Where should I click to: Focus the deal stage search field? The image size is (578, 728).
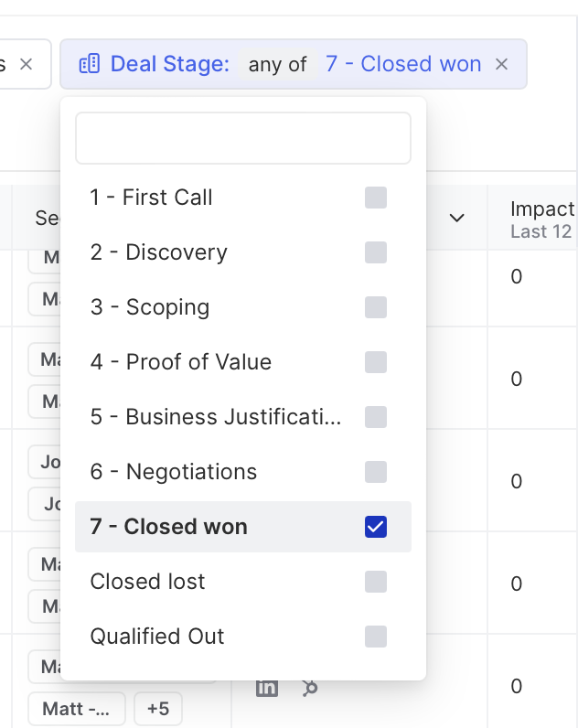243,138
